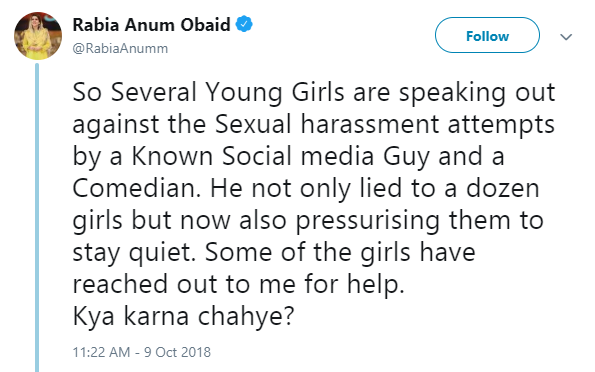
Task: Click the word 'Comedian' in the tweet
Action: tap(136, 188)
